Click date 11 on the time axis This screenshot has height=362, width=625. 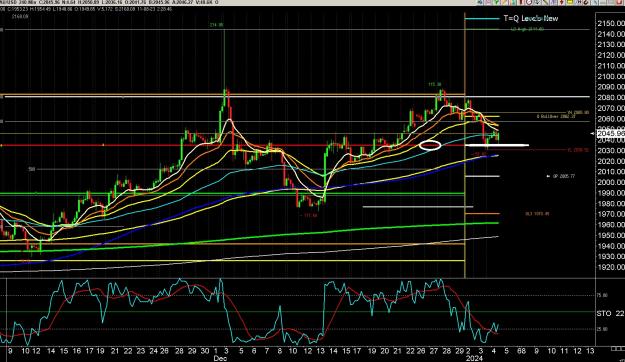tap(564, 351)
